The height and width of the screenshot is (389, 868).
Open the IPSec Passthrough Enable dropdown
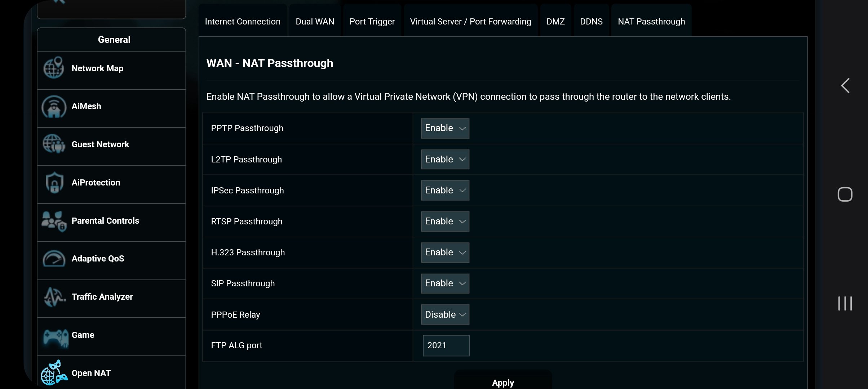point(445,190)
